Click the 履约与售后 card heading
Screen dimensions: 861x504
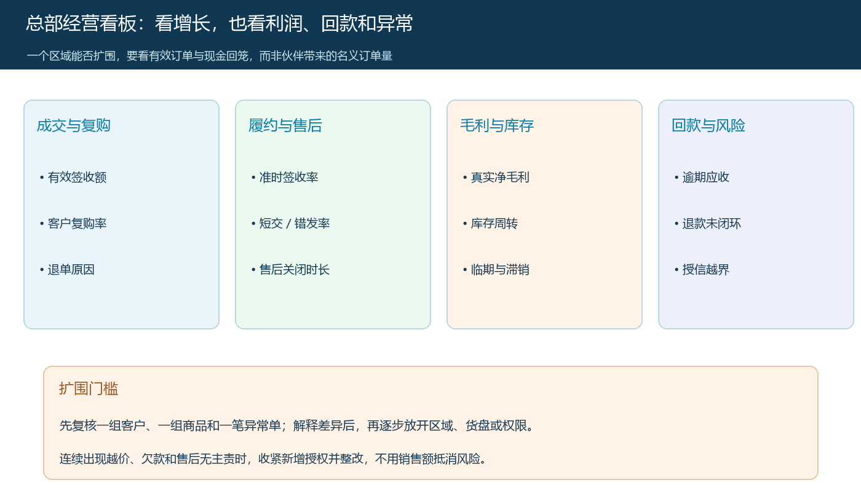[x=285, y=125]
